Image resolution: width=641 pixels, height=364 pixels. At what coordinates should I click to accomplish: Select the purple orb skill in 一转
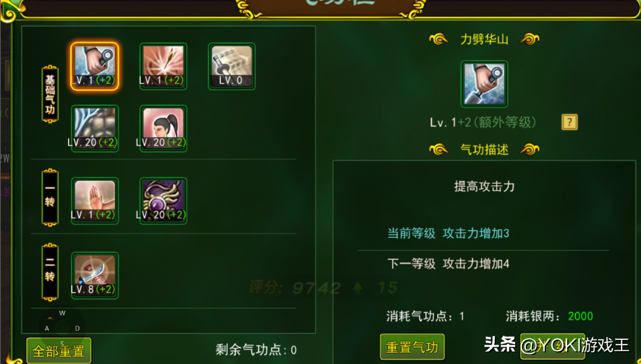click(x=163, y=200)
